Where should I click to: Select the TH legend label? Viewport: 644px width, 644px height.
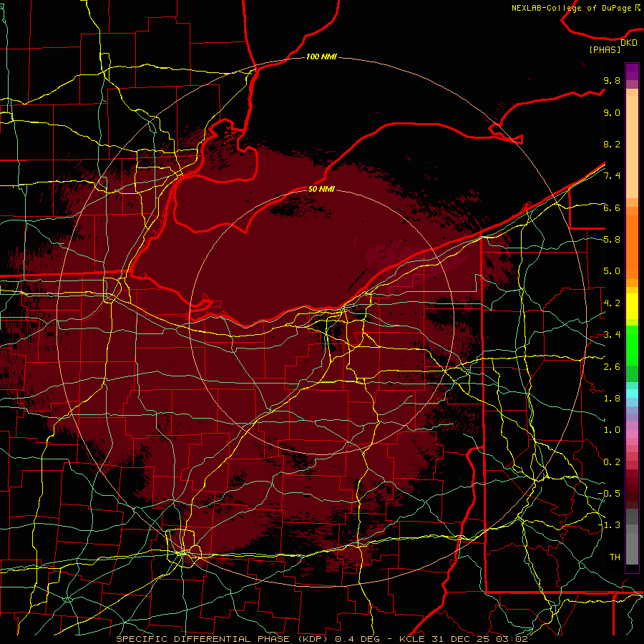tap(615, 557)
